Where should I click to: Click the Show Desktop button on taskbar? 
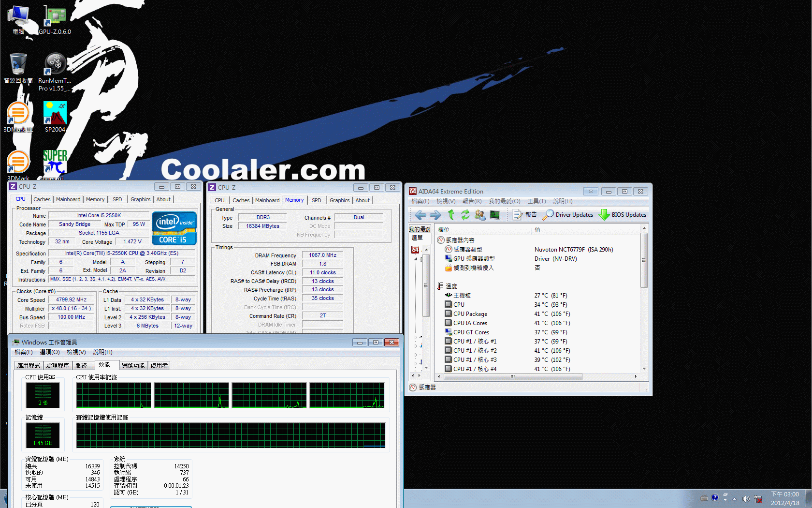(809, 498)
